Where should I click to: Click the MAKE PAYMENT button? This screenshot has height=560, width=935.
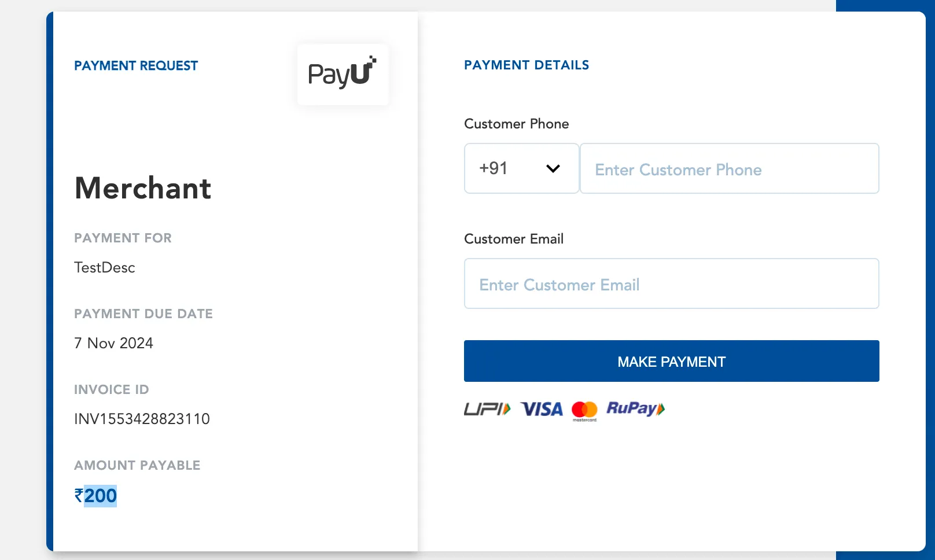672,361
